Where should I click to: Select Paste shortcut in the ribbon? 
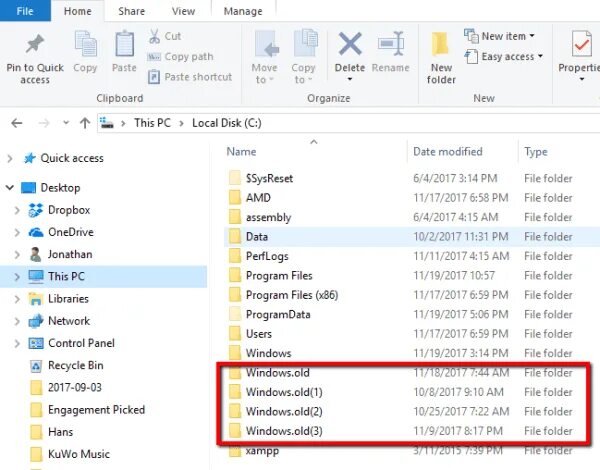pyautogui.click(x=190, y=77)
